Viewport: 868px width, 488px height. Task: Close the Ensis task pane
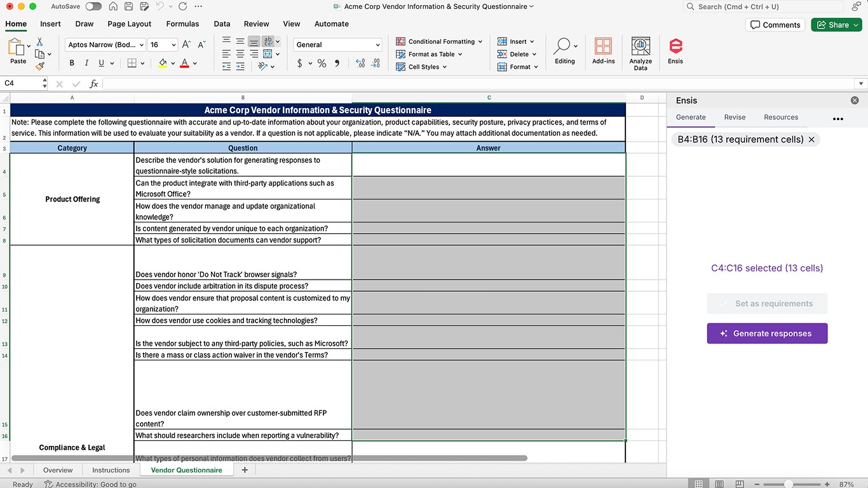point(855,100)
